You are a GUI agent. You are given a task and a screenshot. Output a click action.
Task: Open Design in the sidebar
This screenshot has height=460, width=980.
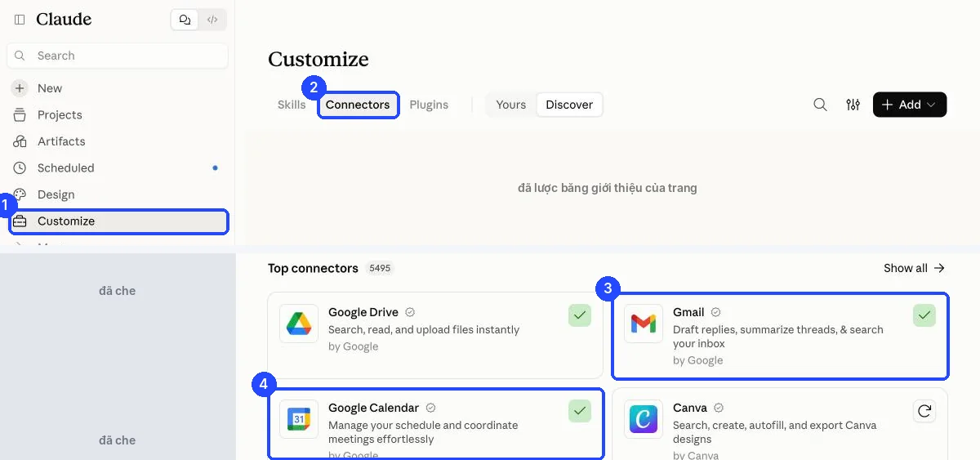tap(118, 194)
